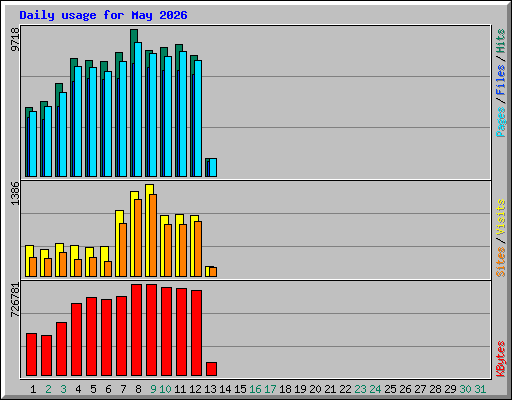Select day 20 on the date axis

(x=315, y=389)
